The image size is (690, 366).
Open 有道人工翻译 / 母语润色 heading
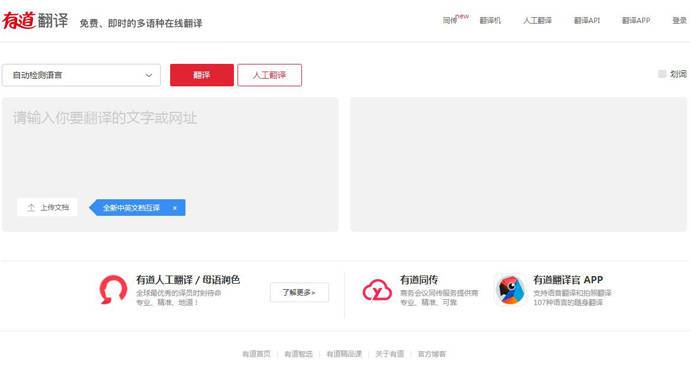click(188, 280)
